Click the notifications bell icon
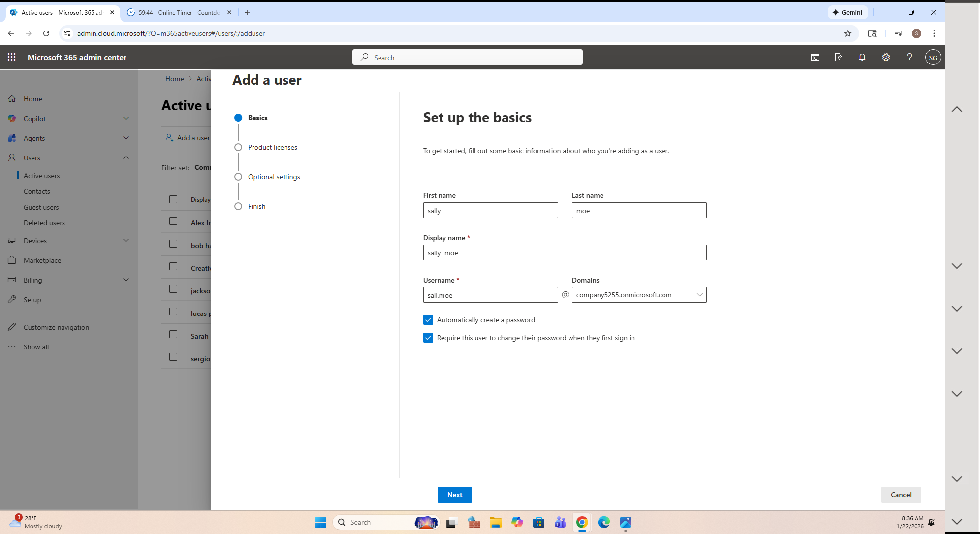Screen dimensions: 980x534 tap(862, 57)
